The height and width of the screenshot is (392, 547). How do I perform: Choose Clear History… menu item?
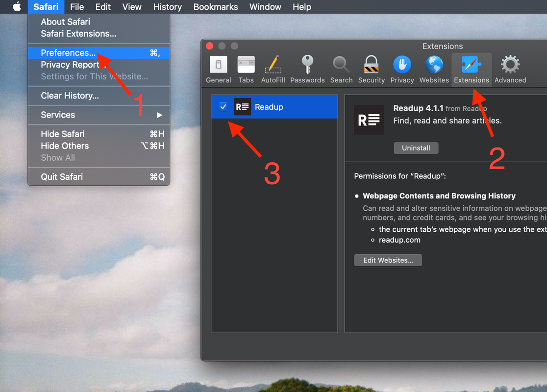coord(99,96)
